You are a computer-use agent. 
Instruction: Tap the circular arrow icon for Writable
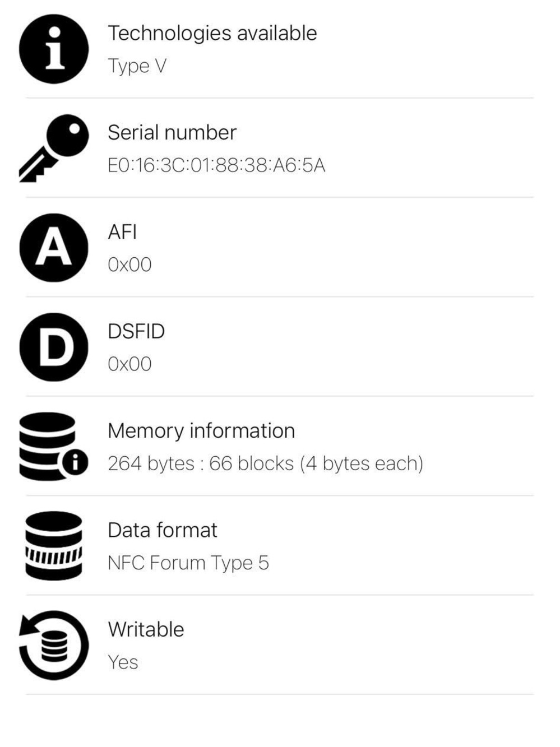tap(54, 645)
